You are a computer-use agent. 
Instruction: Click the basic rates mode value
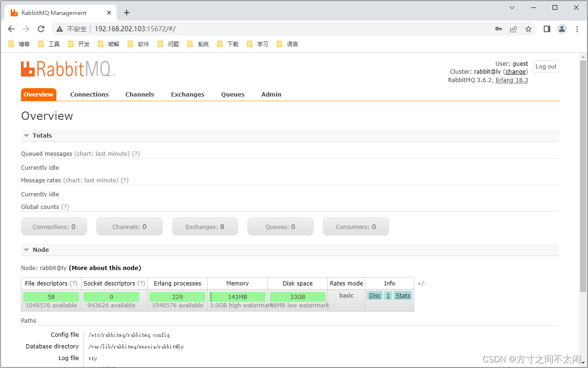click(347, 296)
